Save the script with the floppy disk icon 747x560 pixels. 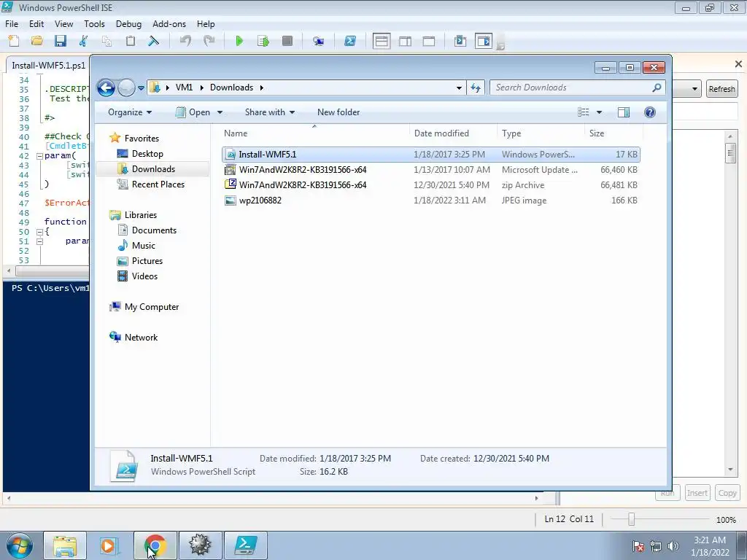pyautogui.click(x=60, y=41)
